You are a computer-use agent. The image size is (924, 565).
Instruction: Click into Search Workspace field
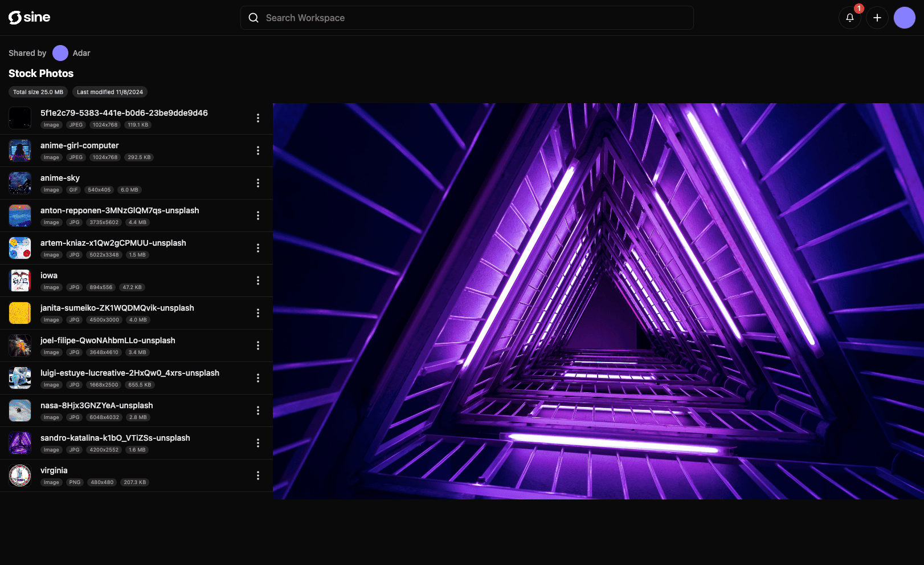click(x=467, y=18)
